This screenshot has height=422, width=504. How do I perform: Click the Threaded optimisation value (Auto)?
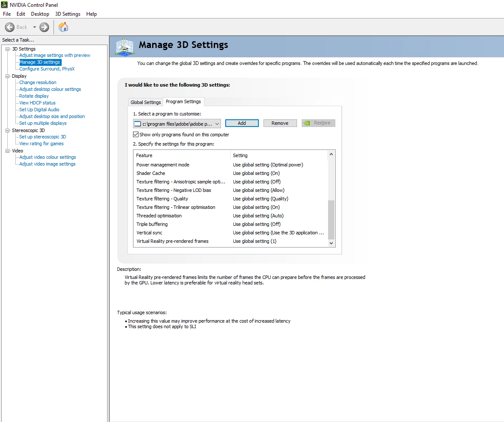click(258, 216)
